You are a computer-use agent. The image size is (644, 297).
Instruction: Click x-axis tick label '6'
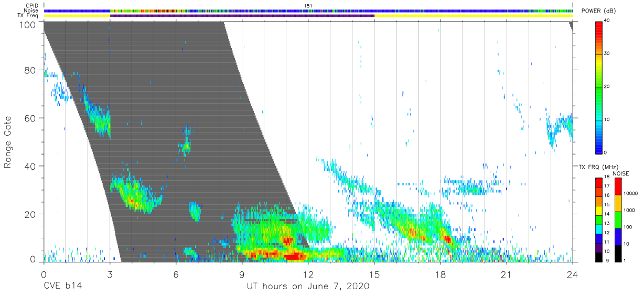pos(176,275)
